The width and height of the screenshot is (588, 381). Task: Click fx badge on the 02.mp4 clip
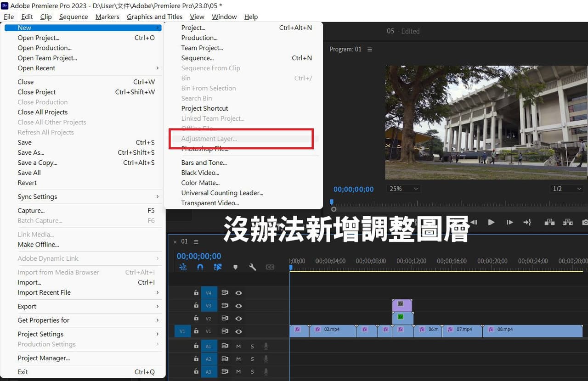coord(317,330)
